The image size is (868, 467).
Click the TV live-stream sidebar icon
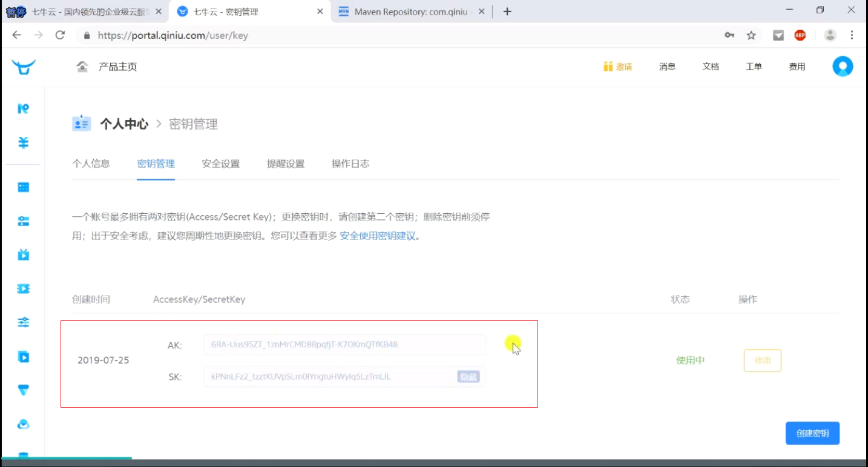(24, 254)
